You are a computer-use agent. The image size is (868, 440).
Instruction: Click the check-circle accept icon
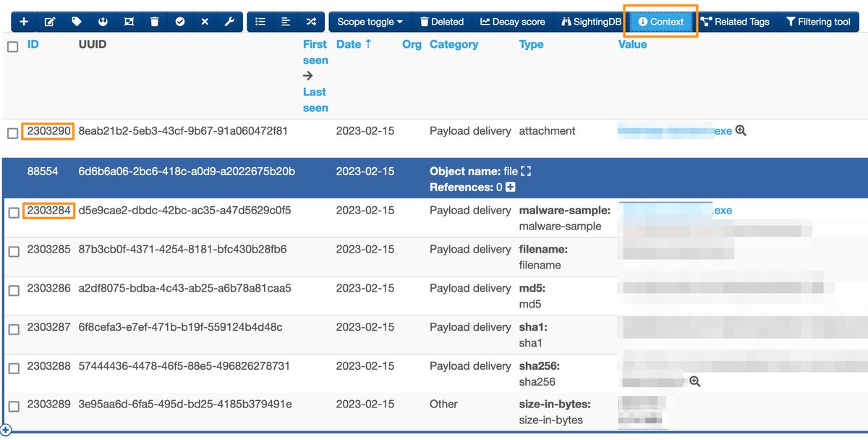pyautogui.click(x=180, y=22)
